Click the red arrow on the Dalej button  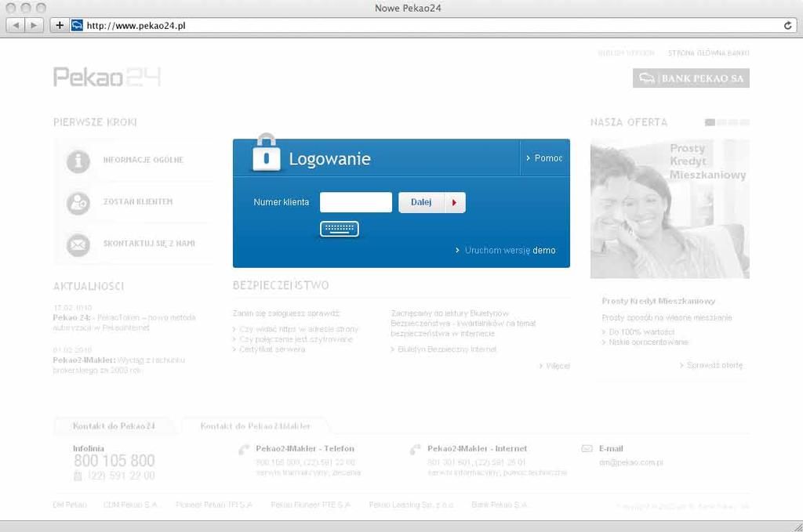click(454, 203)
